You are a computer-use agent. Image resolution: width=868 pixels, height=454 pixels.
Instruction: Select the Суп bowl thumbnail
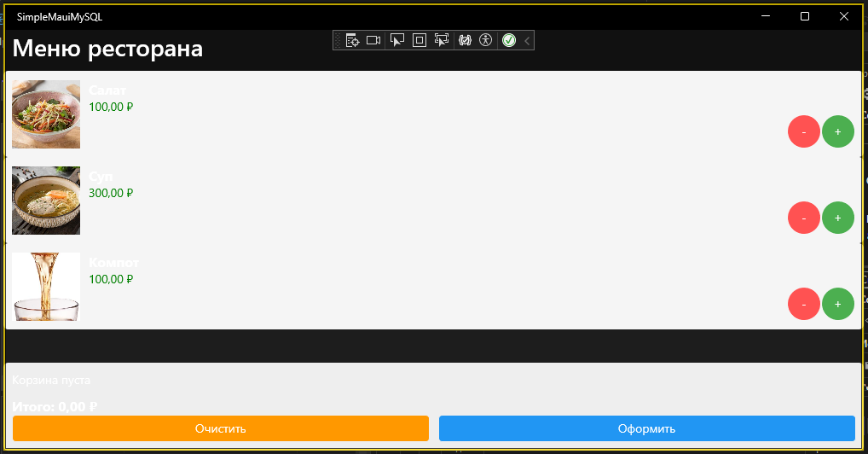46,201
